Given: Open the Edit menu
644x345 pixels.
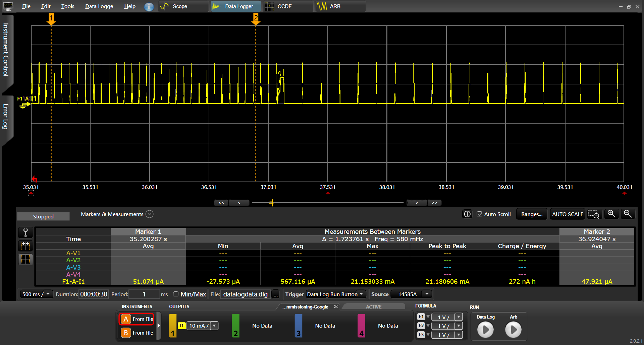Looking at the screenshot, I should click(46, 6).
